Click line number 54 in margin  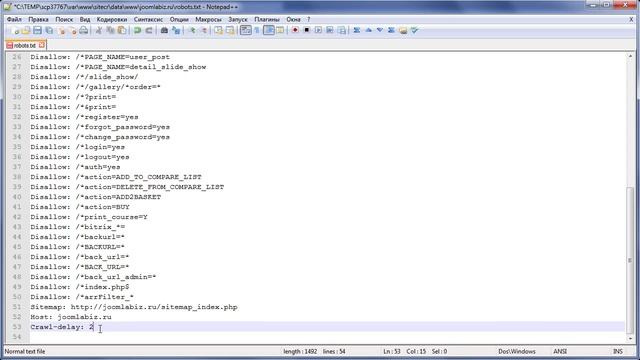pos(17,337)
